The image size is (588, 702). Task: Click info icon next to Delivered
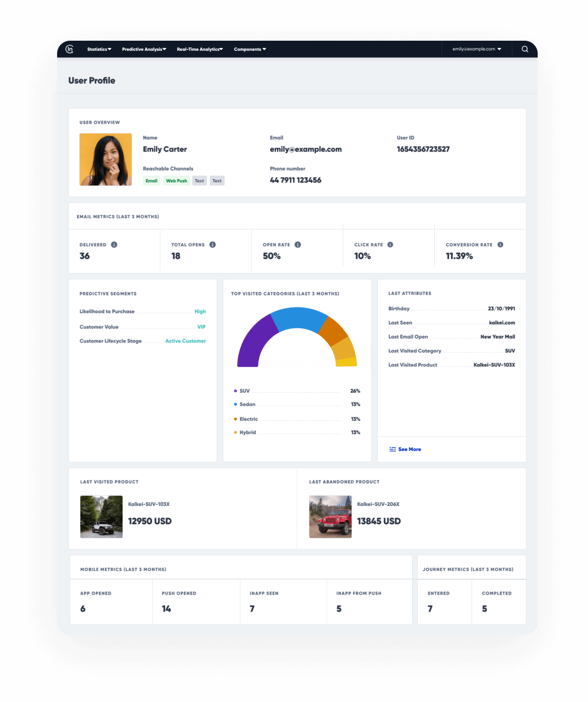point(114,245)
